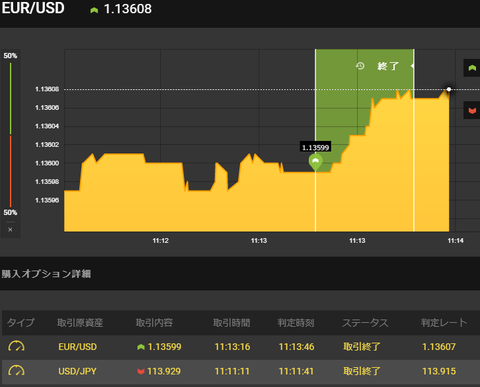Click the gauge type icon in EUR/USD row
Screen dimensions: 480x387
coord(16,347)
